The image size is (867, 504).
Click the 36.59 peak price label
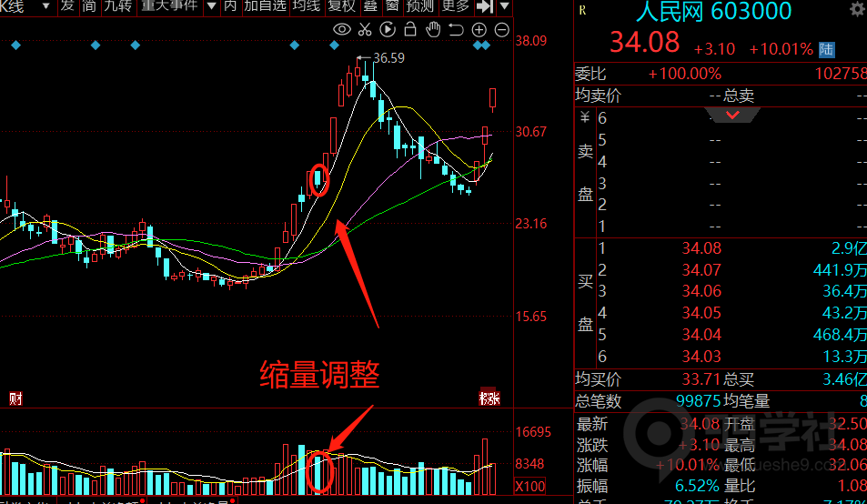(388, 58)
